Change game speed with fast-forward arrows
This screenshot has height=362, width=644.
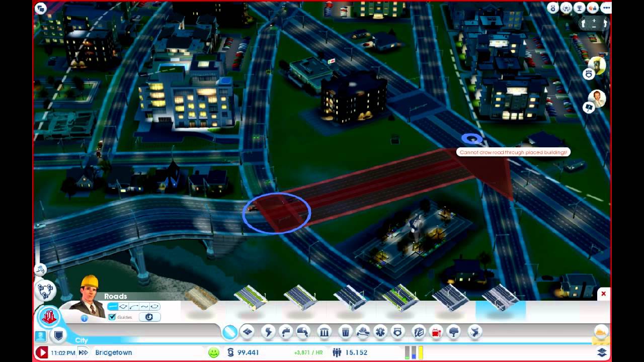(x=83, y=352)
